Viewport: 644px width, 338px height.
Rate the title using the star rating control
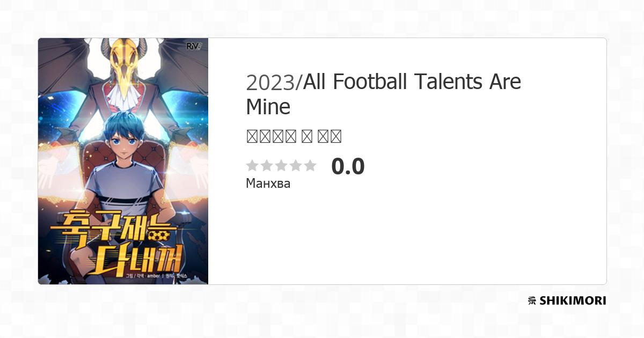click(x=281, y=165)
